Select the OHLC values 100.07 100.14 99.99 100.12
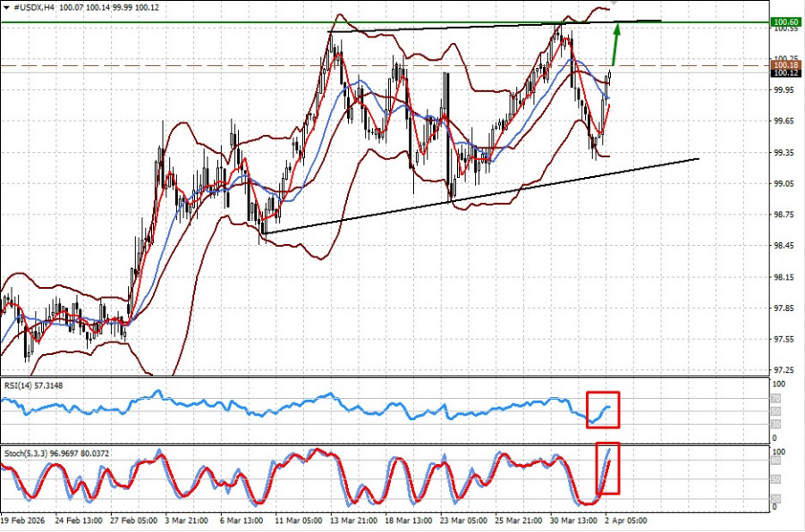The image size is (805, 532). coord(109,8)
